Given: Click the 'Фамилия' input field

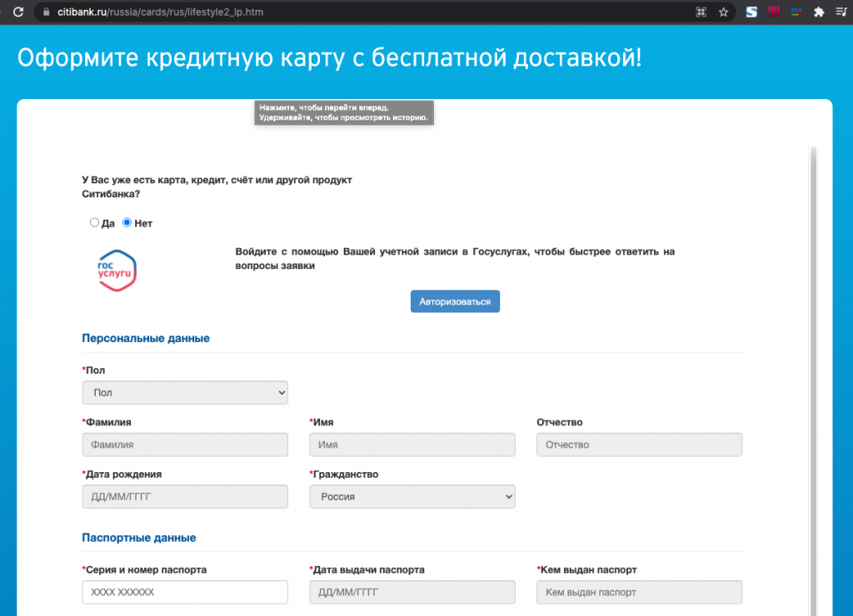Looking at the screenshot, I should [185, 445].
